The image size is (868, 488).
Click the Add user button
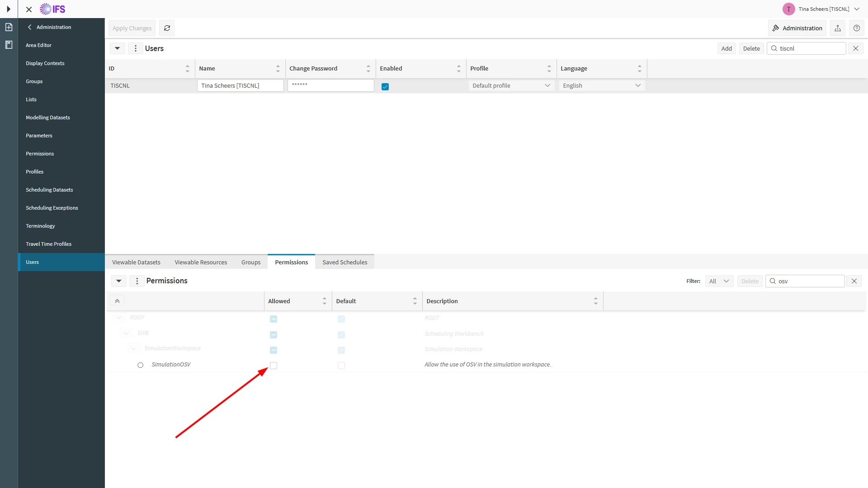726,48
